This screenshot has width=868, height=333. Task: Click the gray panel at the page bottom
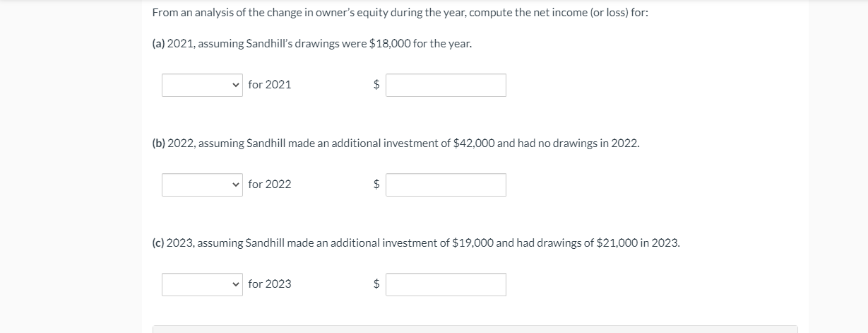(475, 329)
